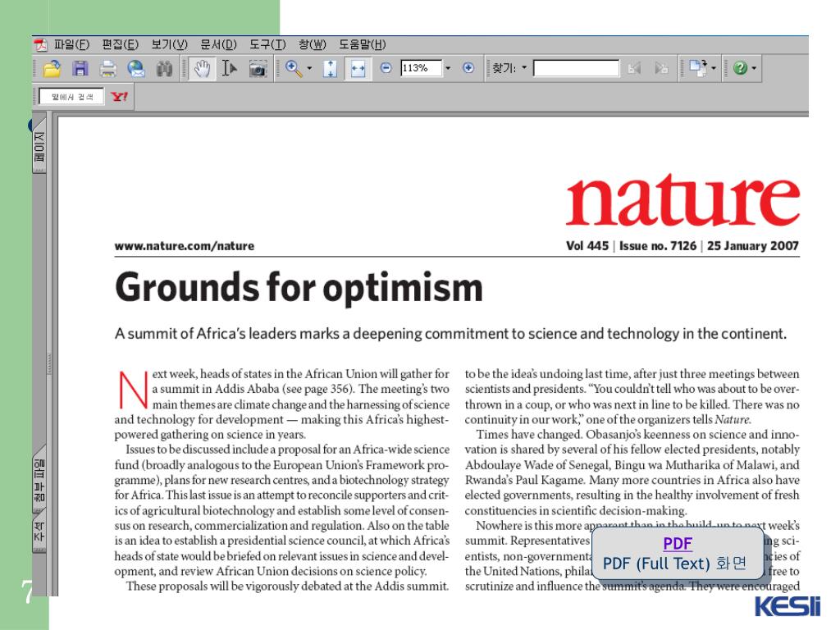The width and height of the screenshot is (840, 630).
Task: Click the 'Vol 445' text
Action: coord(587,246)
